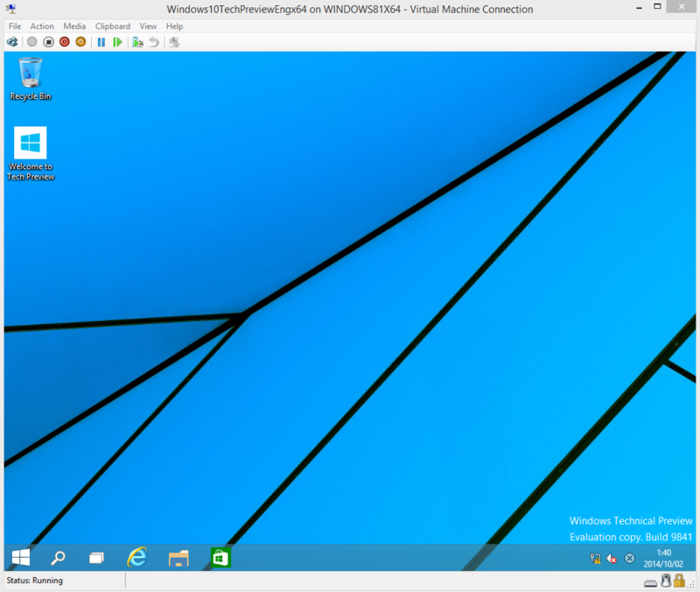Open the Action menu
The image size is (700, 592).
point(42,26)
